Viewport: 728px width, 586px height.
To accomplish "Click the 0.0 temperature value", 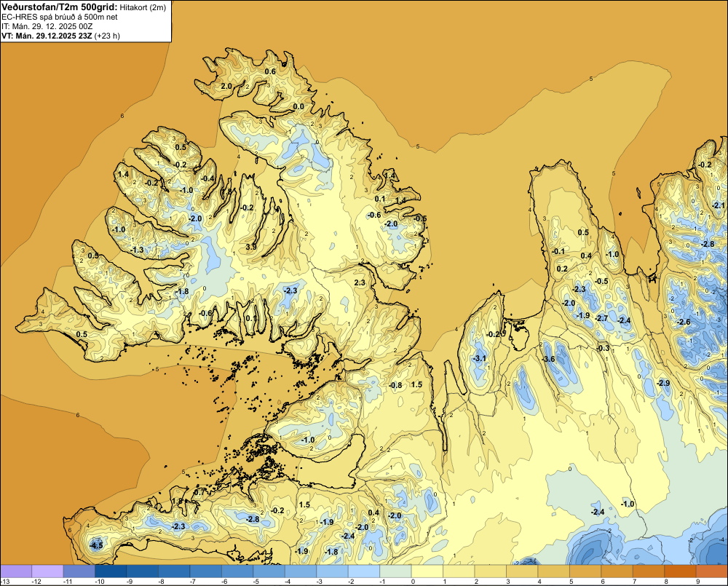I will click(x=299, y=106).
